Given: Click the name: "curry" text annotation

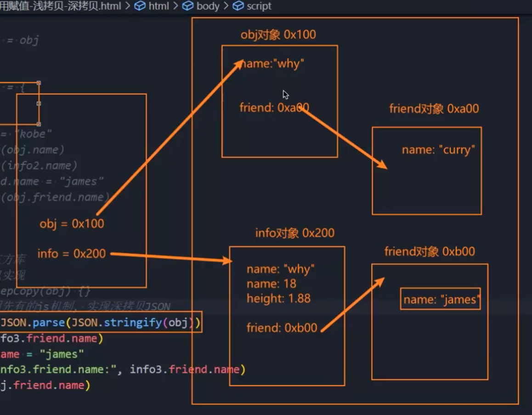Looking at the screenshot, I should pos(438,150).
